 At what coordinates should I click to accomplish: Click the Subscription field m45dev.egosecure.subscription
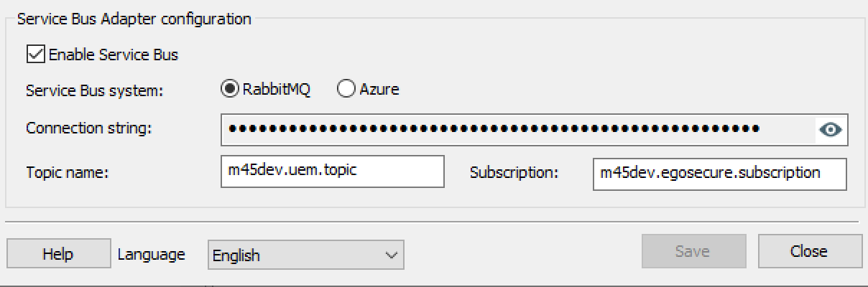[x=719, y=174]
